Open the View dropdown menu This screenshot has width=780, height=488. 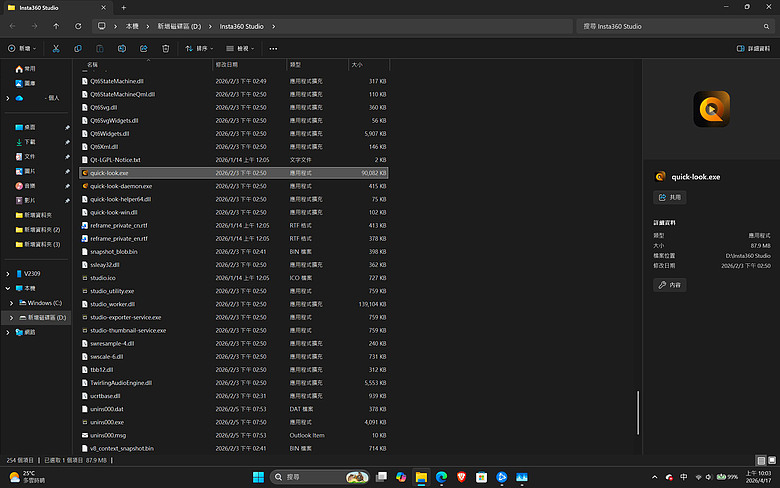point(240,48)
